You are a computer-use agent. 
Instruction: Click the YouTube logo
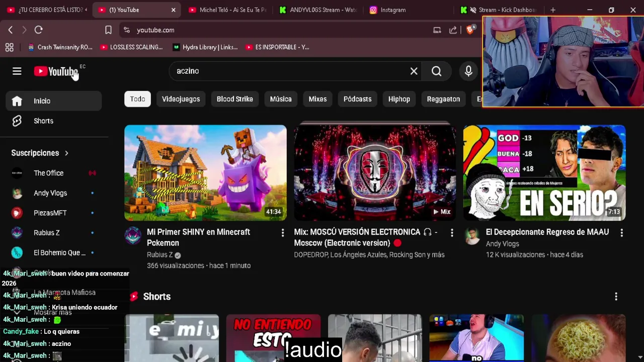coord(56,71)
